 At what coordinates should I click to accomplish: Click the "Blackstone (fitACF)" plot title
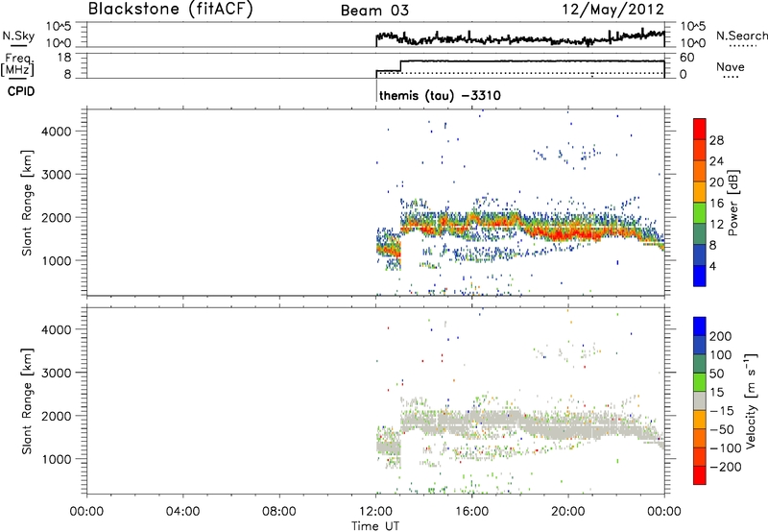171,9
